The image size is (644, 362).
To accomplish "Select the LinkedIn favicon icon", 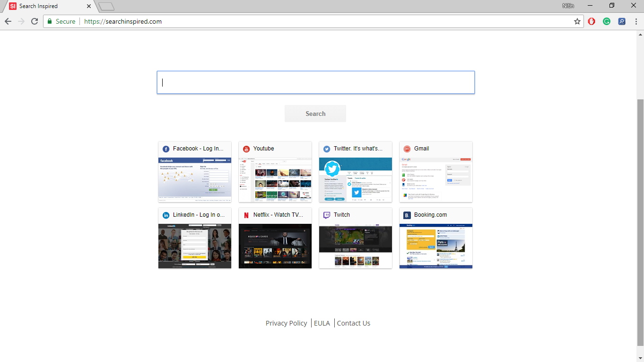I will (x=166, y=214).
